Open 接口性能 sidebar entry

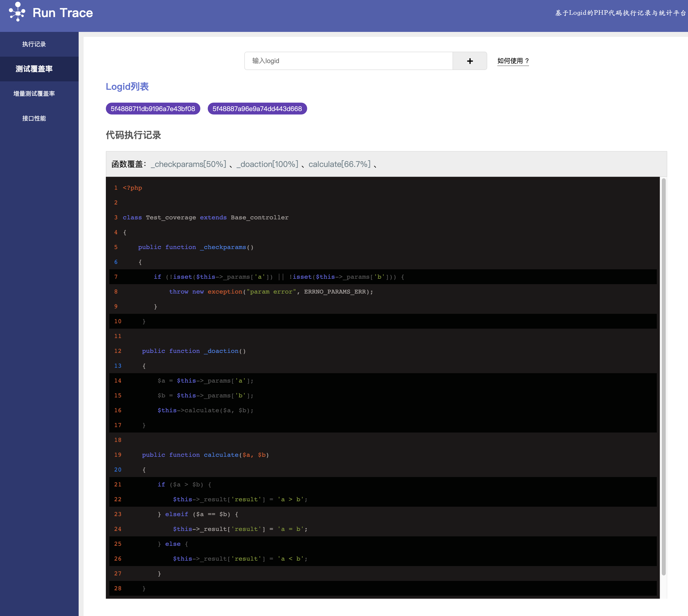[x=34, y=118]
